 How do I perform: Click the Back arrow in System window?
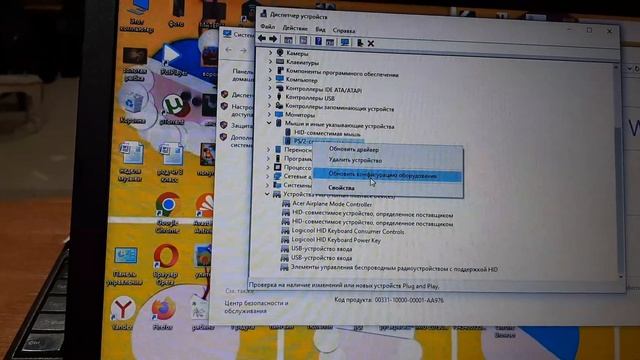[x=229, y=50]
